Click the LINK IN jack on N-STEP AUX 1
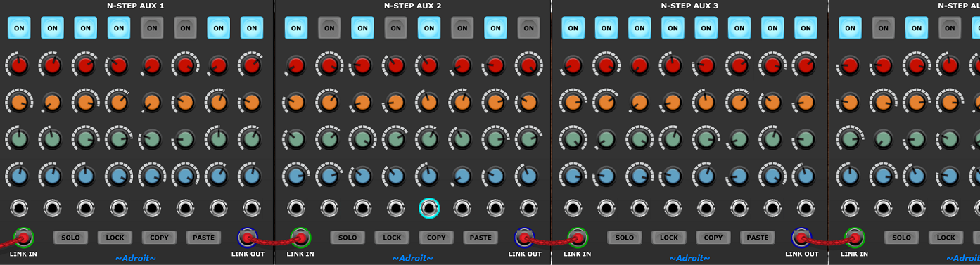The height and width of the screenshot is (265, 980). (x=23, y=238)
